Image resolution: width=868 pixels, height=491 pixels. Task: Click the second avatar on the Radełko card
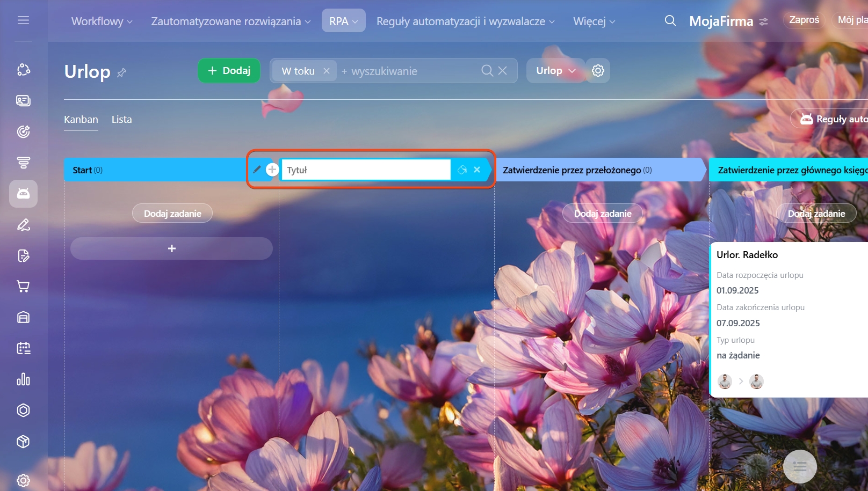pos(756,382)
